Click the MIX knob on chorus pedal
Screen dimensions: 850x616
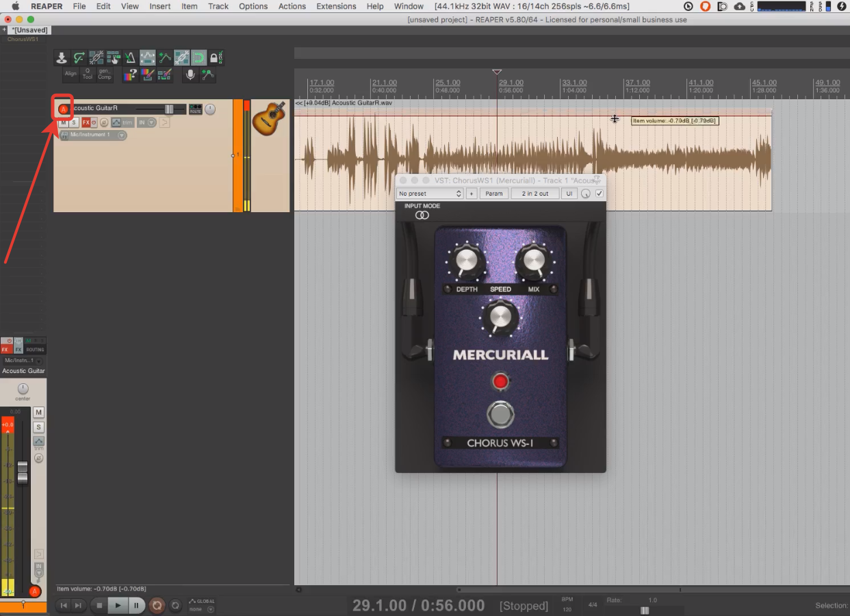pyautogui.click(x=534, y=261)
